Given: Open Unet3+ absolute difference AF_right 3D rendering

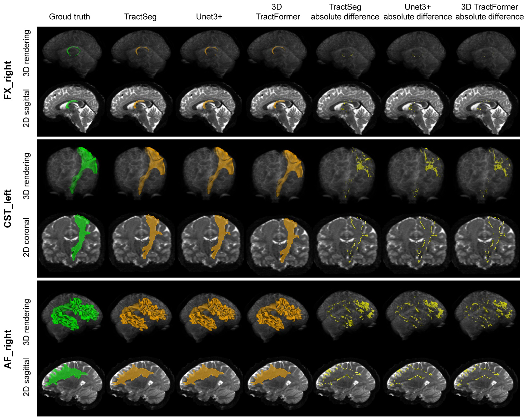Looking at the screenshot, I should [417, 316].
